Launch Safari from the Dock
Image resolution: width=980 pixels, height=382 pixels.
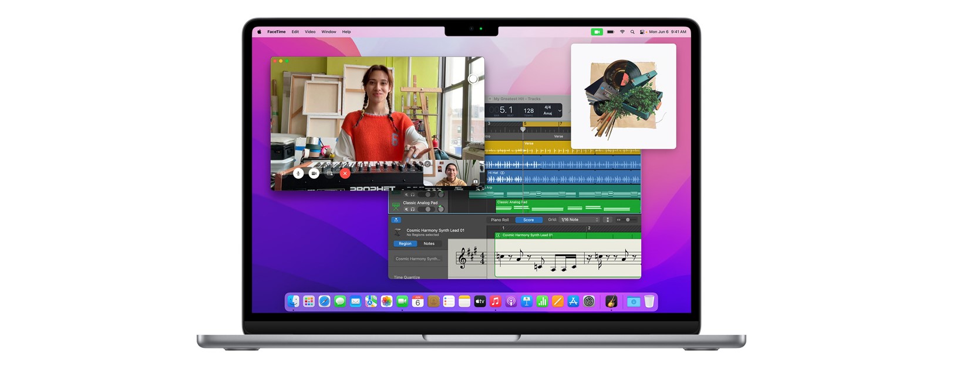[324, 301]
